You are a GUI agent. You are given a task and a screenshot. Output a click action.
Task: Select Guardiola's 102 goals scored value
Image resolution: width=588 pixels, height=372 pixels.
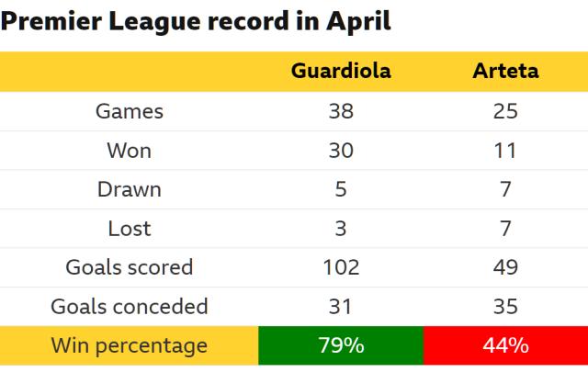click(341, 267)
